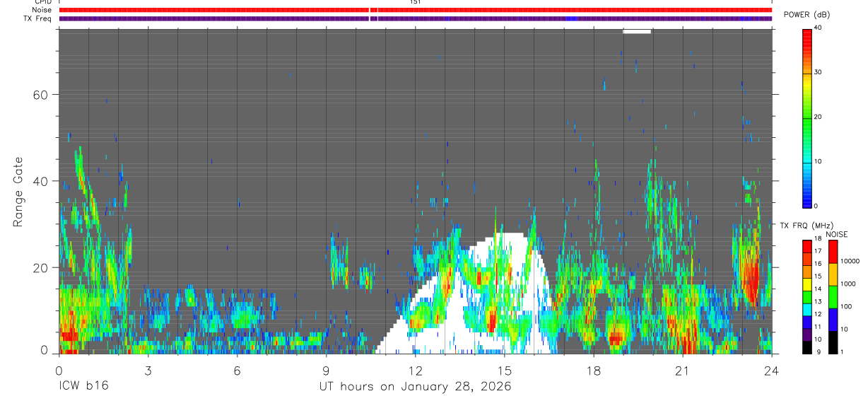Click the white bar above the plot
This screenshot has width=868, height=401.
636,31
